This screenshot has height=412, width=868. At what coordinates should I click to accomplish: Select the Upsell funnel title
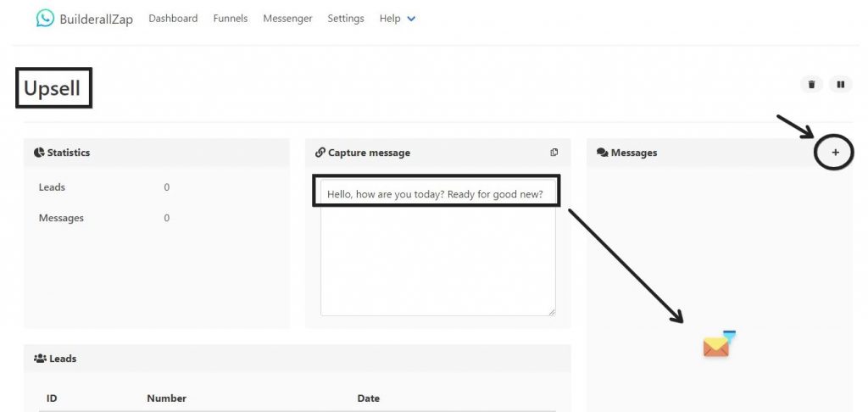[52, 88]
